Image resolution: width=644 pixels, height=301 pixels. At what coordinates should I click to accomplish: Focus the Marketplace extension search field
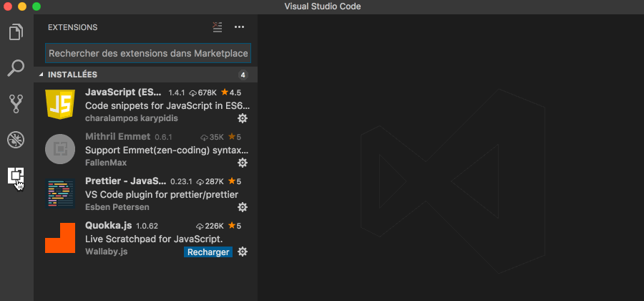[x=148, y=54]
